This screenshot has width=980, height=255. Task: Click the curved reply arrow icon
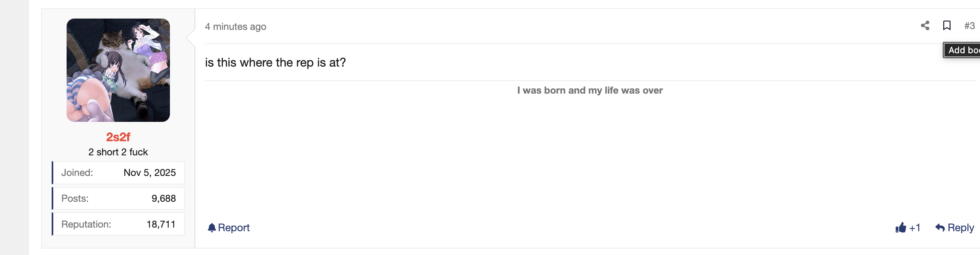tap(940, 228)
